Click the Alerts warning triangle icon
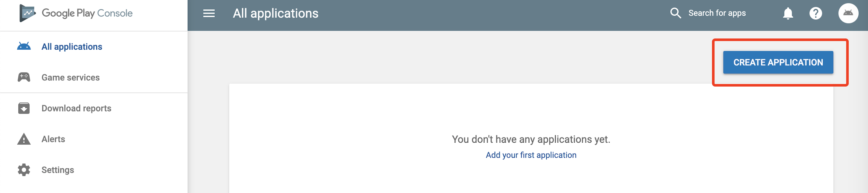Screen dimensions: 868x193 point(24,139)
